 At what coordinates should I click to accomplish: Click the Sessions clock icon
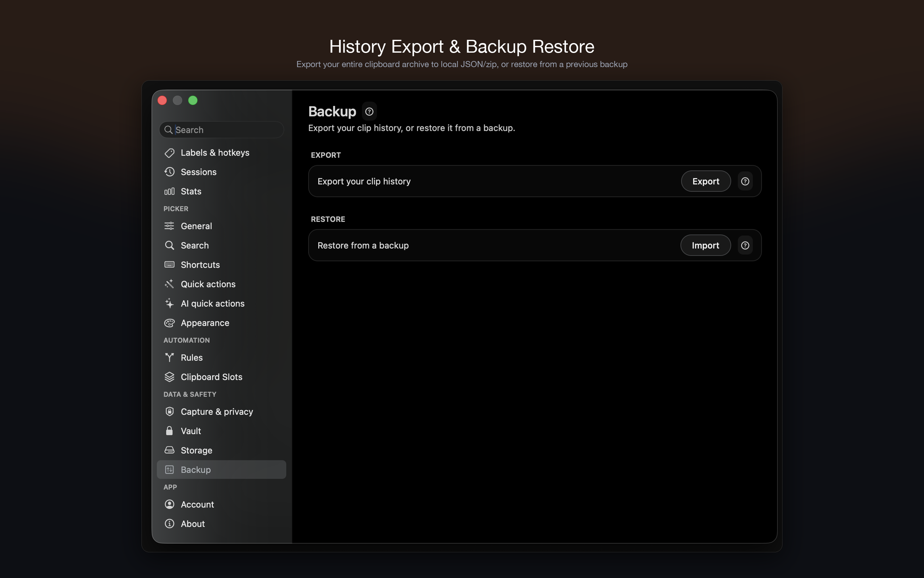tap(169, 172)
